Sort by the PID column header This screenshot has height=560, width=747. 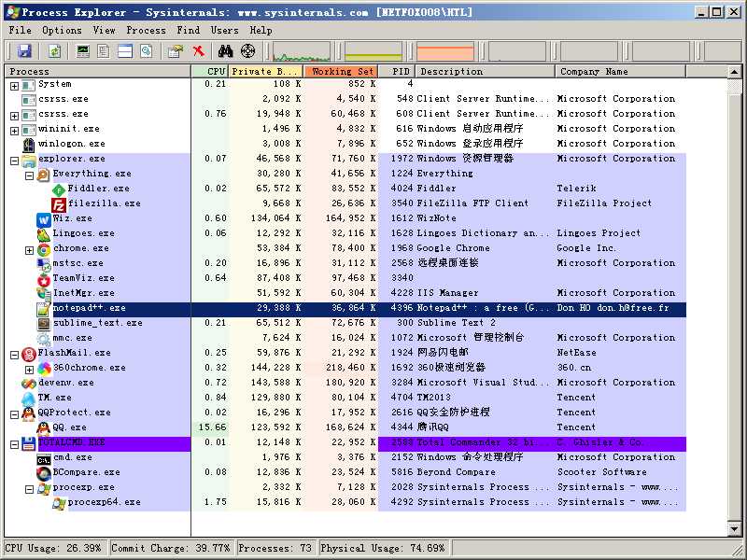click(397, 72)
